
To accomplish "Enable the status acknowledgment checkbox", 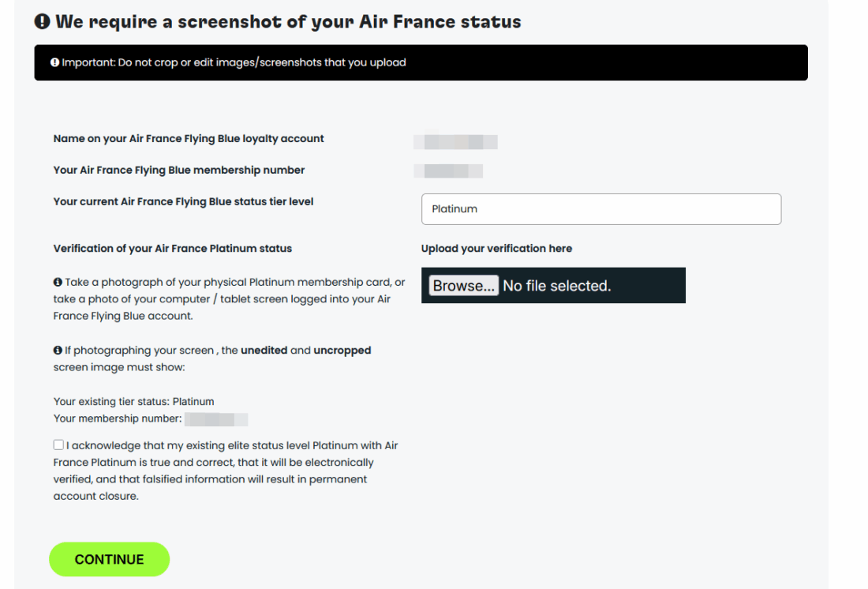I will pos(58,444).
